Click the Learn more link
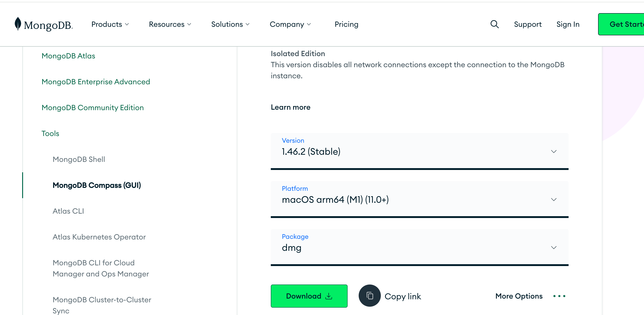The height and width of the screenshot is (315, 644). click(x=290, y=107)
